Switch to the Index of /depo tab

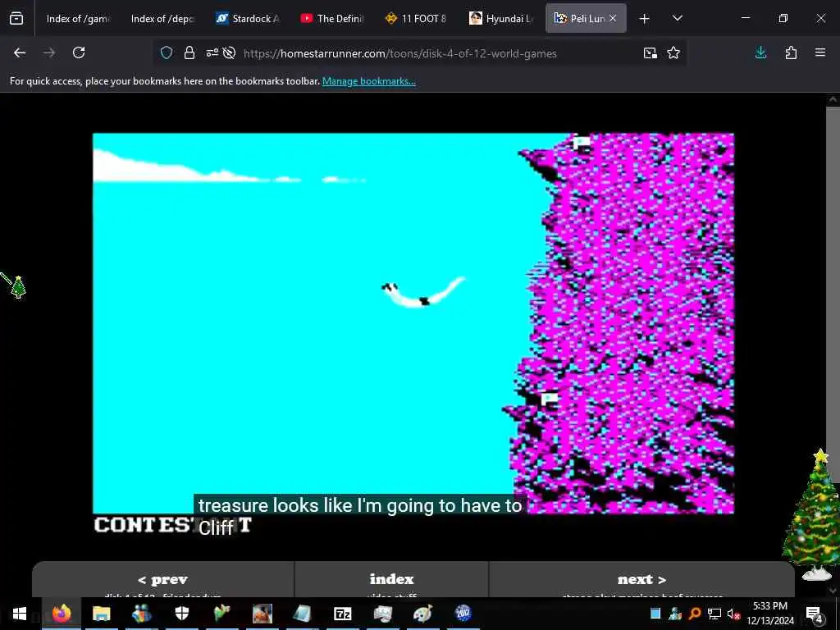point(162,19)
